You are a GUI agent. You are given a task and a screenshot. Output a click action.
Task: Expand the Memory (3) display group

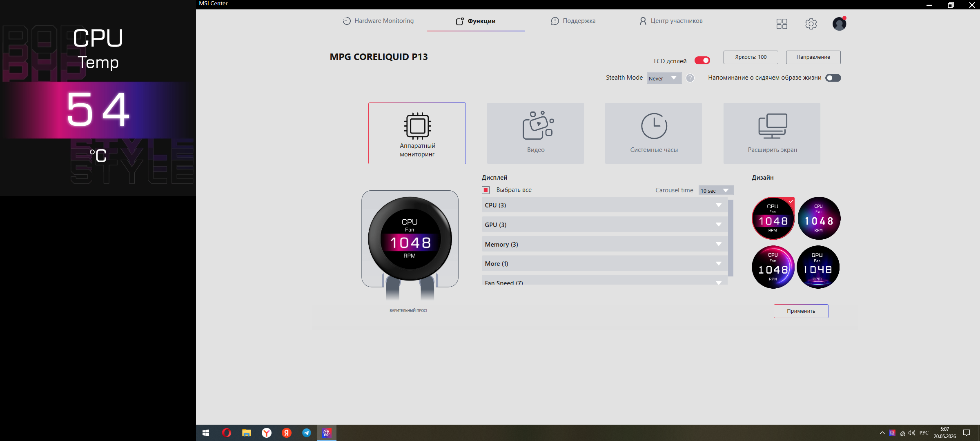click(x=604, y=244)
